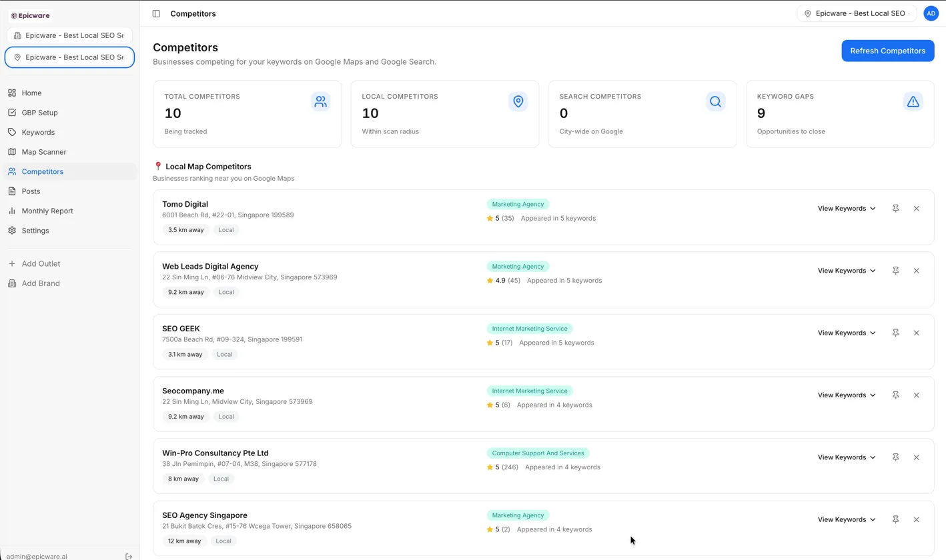The image size is (946, 560).
Task: Go to Home in the sidebar
Action: pos(31,93)
